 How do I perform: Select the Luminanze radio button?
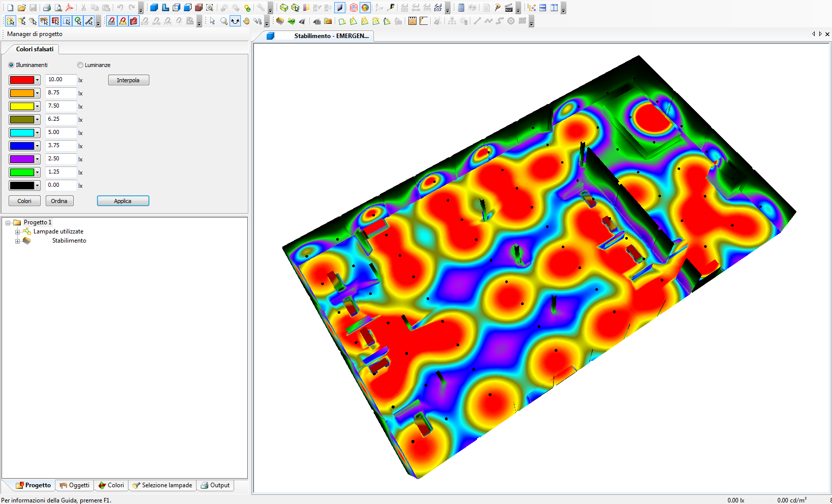click(80, 65)
